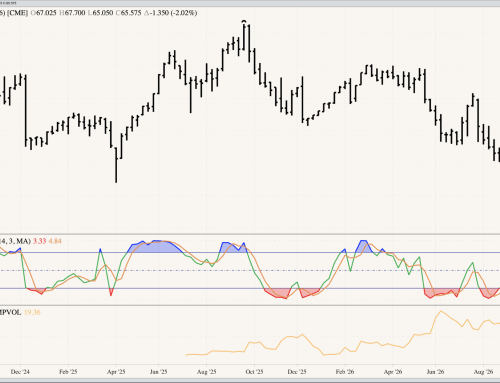Click the Aug '25 date axis label
The width and height of the screenshot is (500, 383).
click(207, 372)
